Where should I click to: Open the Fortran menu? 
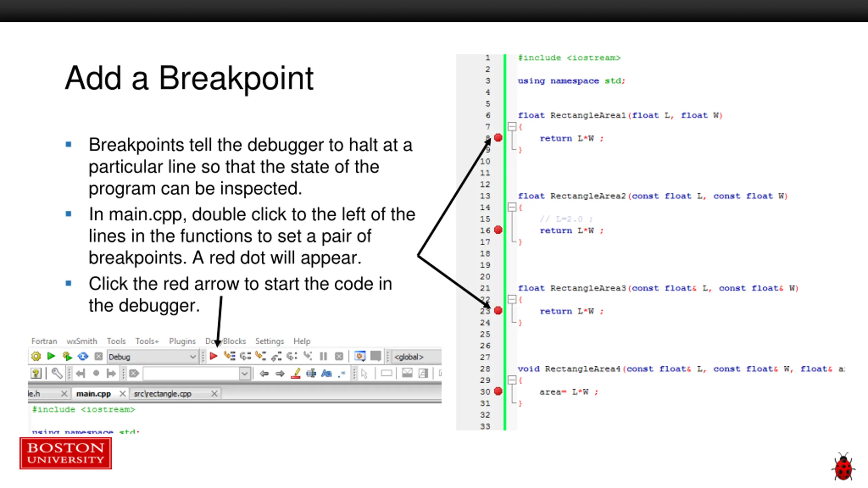pos(44,341)
